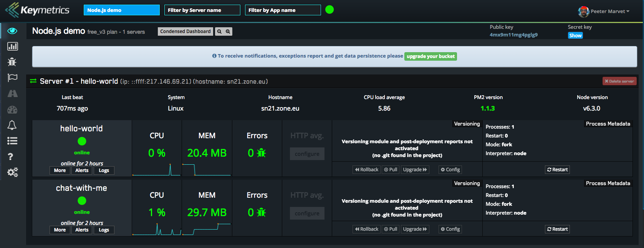This screenshot has width=644, height=248.
Task: Click the Filter by App name field
Action: coord(283,10)
